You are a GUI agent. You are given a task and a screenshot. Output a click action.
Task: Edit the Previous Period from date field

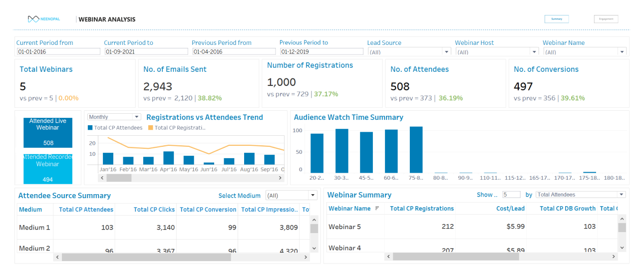pos(234,51)
